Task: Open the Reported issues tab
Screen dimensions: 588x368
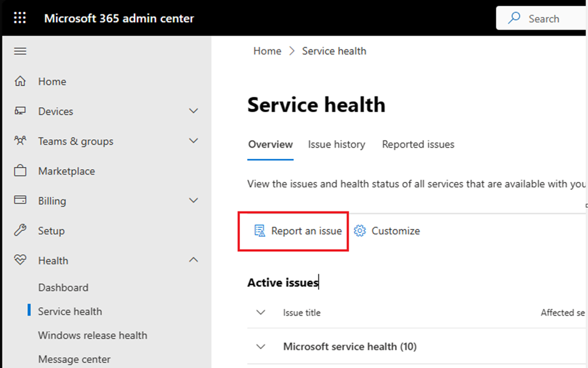Action: click(x=418, y=145)
